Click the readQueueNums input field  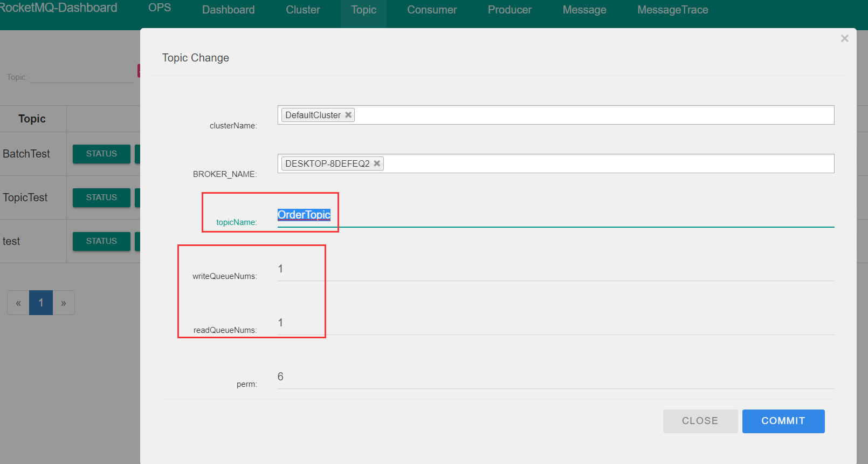tap(556, 323)
